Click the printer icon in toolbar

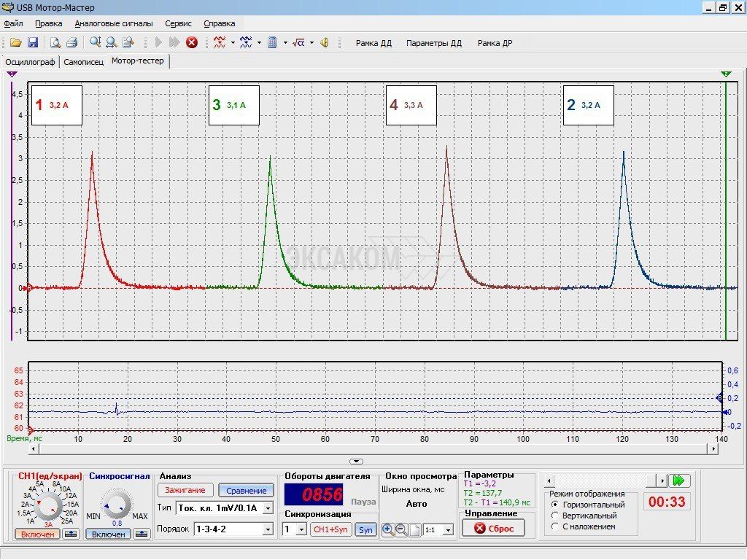click(71, 42)
